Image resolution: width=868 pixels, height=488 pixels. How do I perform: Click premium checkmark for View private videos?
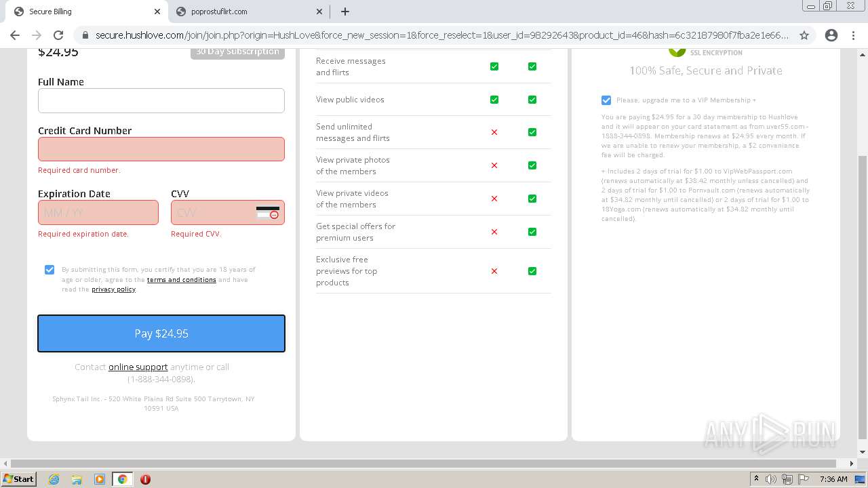[532, 199]
